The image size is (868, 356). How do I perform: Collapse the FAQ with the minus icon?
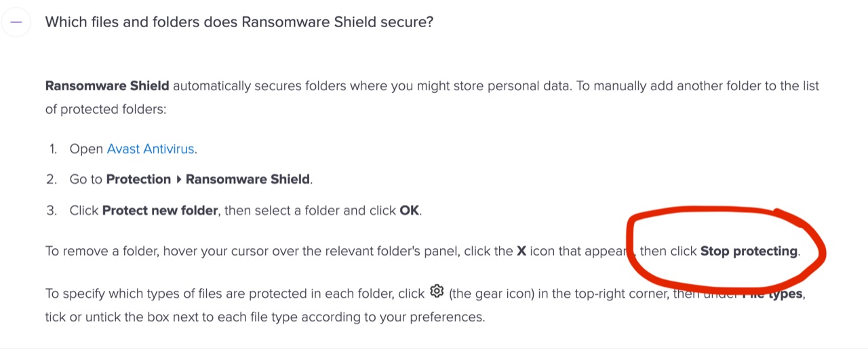pos(16,22)
